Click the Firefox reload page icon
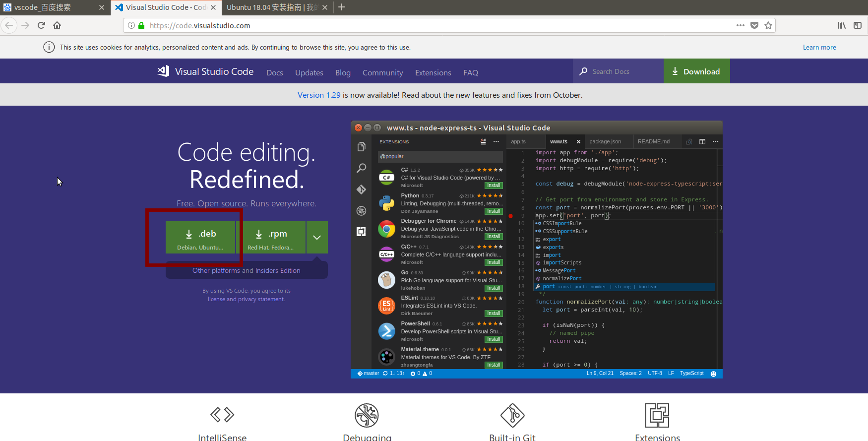This screenshot has height=441, width=868. pyautogui.click(x=41, y=25)
